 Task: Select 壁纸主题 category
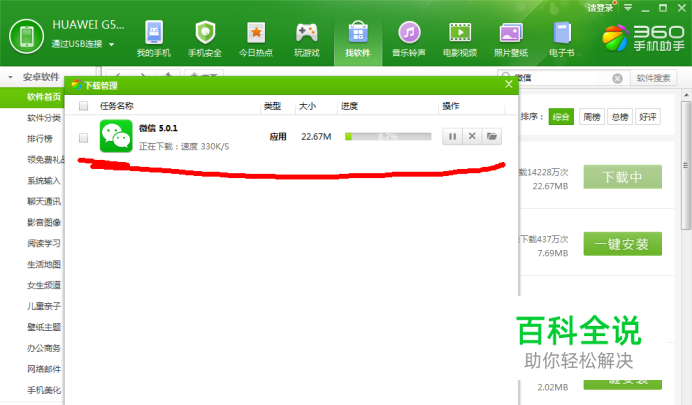(44, 327)
